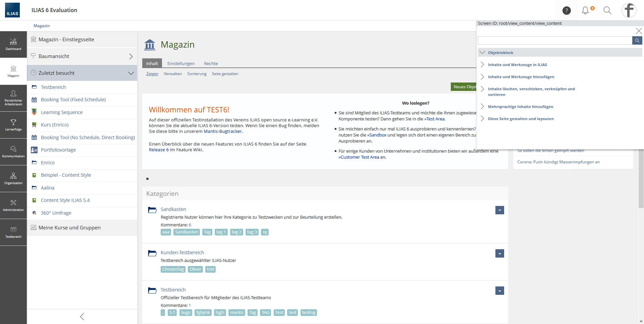
Task: Open actions dropdown for Kunden-Testbereich
Action: click(x=499, y=254)
